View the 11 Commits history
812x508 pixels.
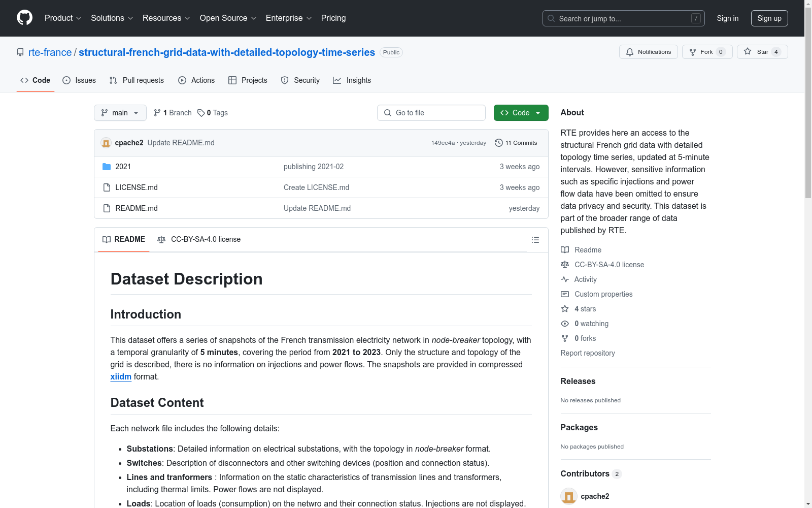[x=516, y=143]
